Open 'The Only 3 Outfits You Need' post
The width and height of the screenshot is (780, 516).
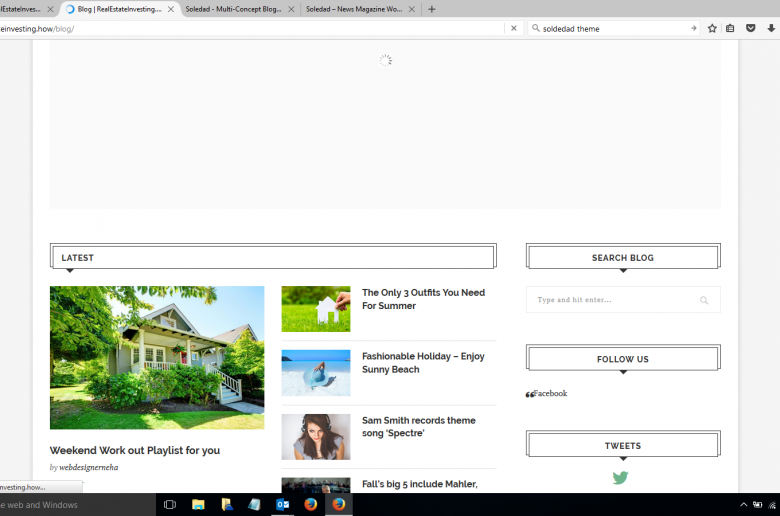(x=423, y=299)
